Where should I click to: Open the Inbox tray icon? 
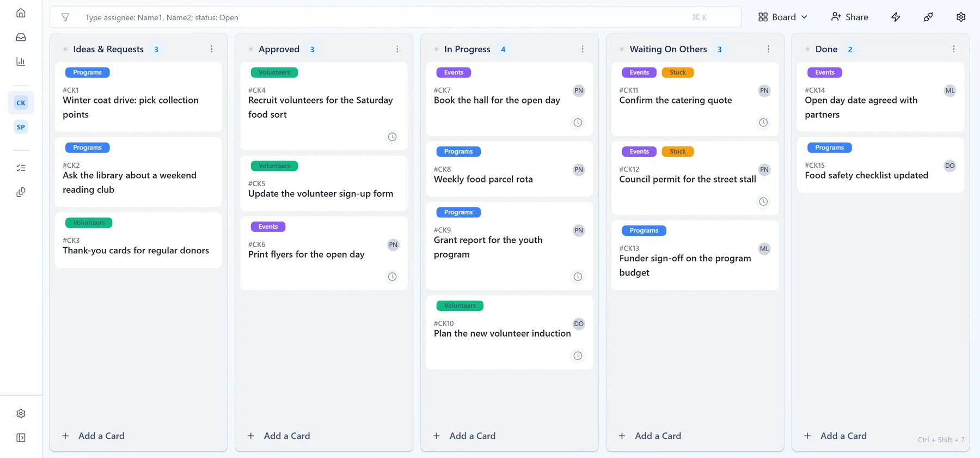(x=21, y=37)
